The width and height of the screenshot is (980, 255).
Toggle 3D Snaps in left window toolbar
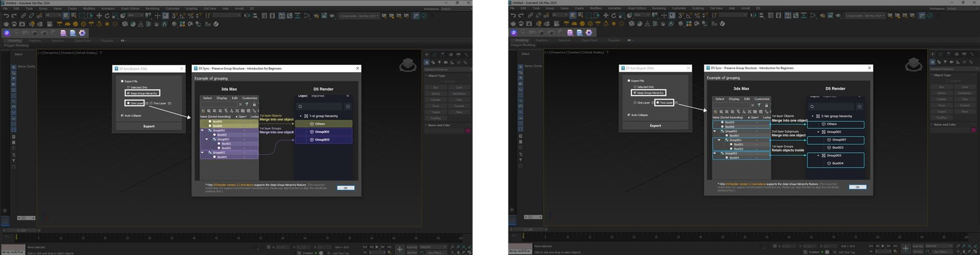pos(175,15)
